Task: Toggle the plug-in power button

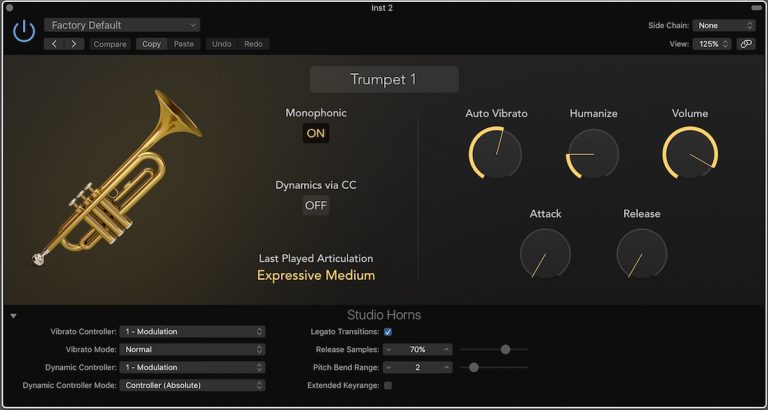Action: click(x=24, y=32)
